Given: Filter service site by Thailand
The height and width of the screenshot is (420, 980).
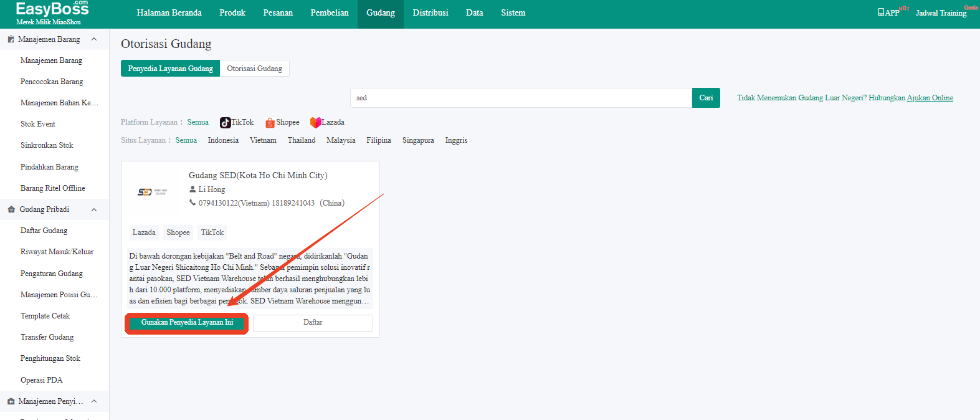Looking at the screenshot, I should pyautogui.click(x=302, y=140).
